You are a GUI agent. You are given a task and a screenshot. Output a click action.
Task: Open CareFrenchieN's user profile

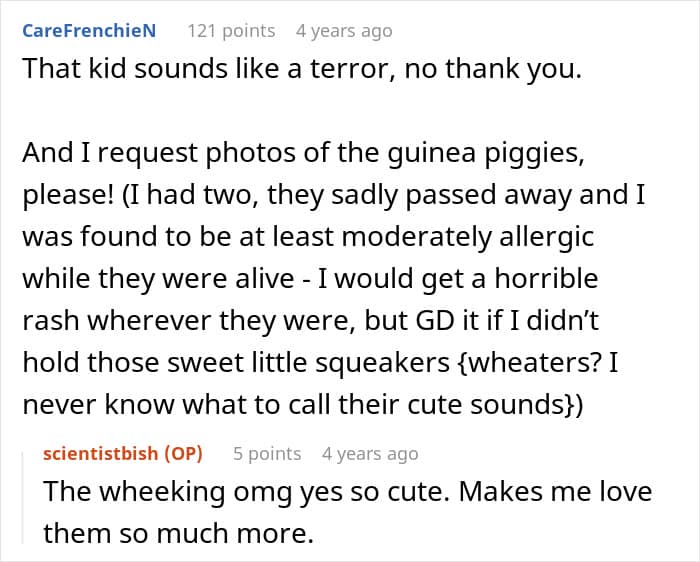pos(89,31)
